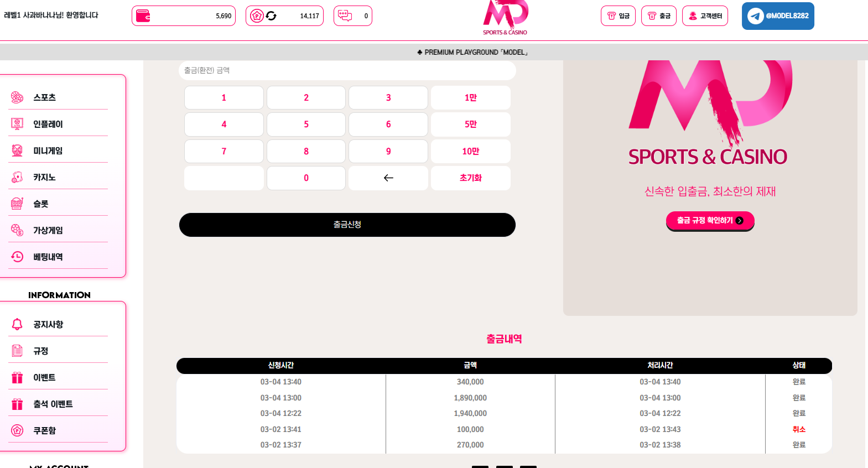Click the 규정 document icon
Image resolution: width=868 pixels, height=468 pixels.
coord(17,351)
